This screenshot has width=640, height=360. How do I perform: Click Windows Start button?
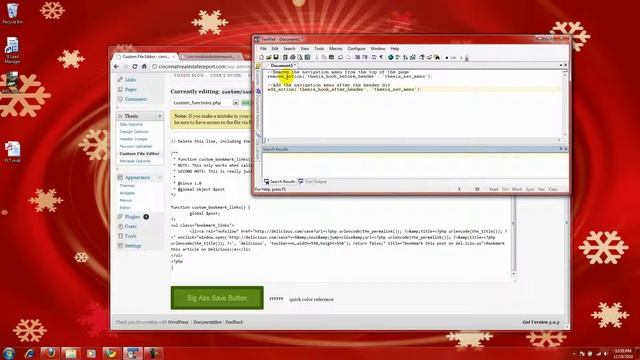click(x=9, y=353)
